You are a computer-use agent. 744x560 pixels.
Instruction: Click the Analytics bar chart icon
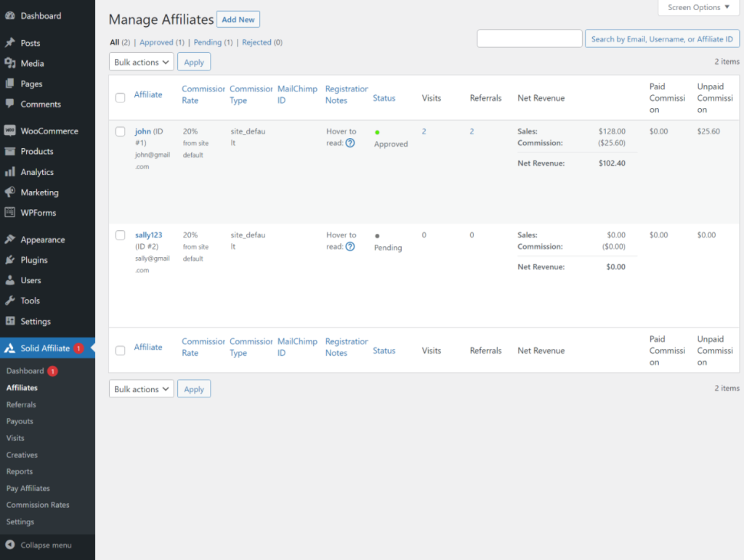pos(10,171)
